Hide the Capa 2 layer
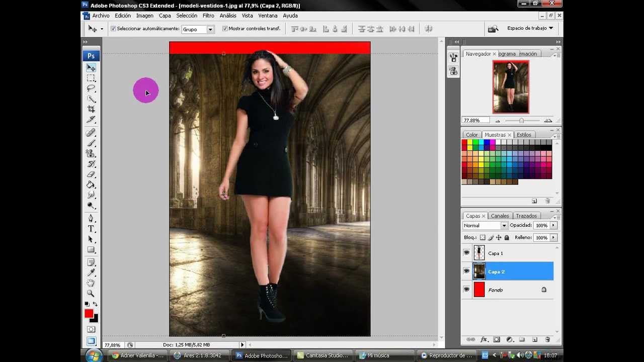 (x=466, y=271)
